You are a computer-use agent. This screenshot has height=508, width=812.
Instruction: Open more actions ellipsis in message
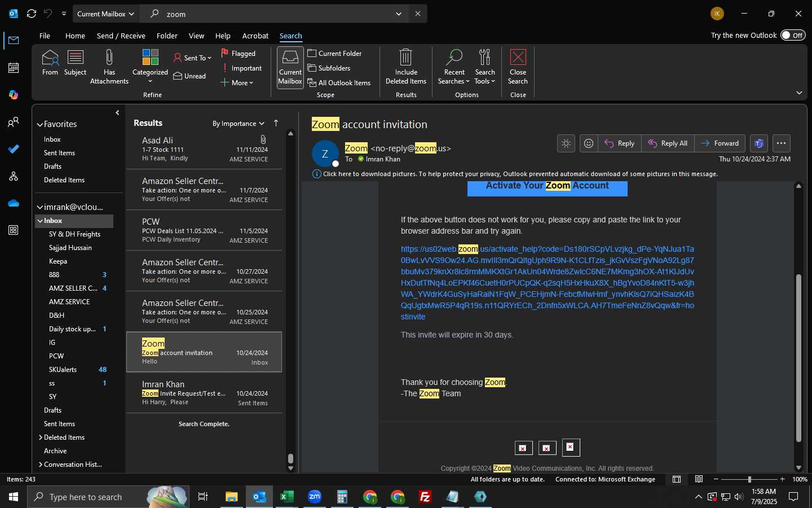(781, 143)
